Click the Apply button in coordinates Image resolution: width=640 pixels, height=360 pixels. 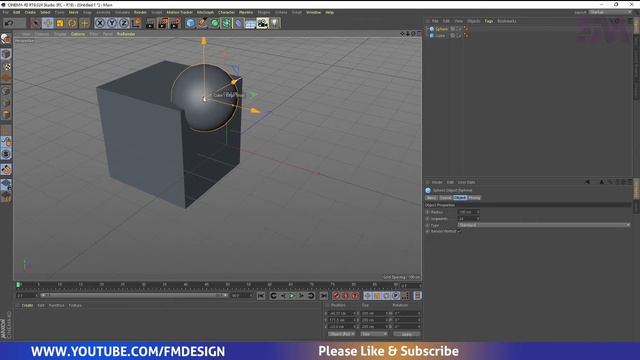pyautogui.click(x=407, y=334)
